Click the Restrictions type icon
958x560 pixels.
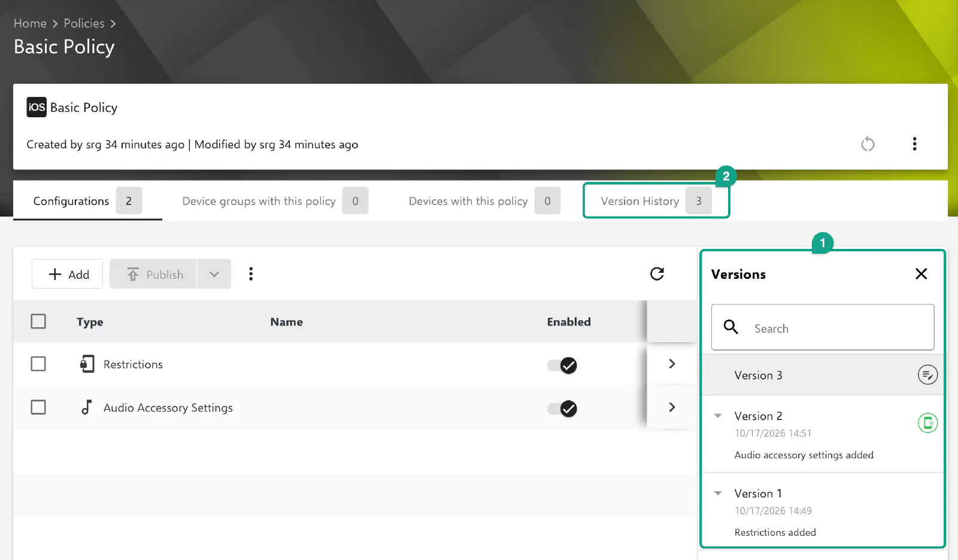[x=87, y=364]
